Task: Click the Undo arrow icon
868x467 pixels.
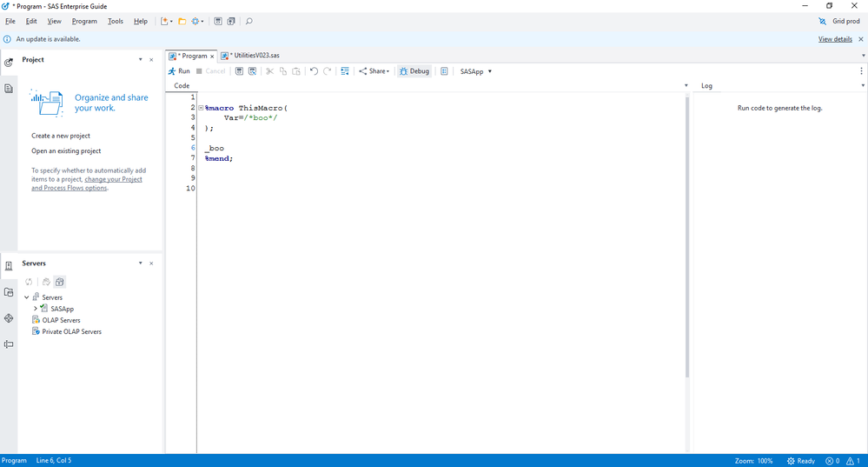Action: click(x=314, y=71)
